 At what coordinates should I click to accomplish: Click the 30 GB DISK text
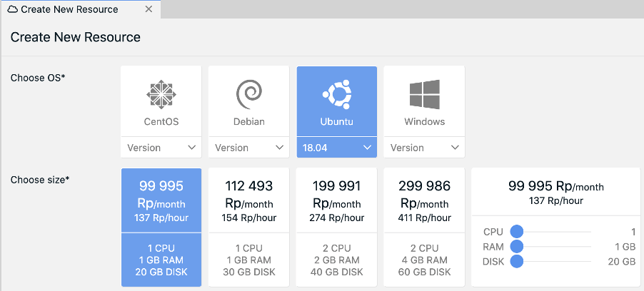[249, 272]
